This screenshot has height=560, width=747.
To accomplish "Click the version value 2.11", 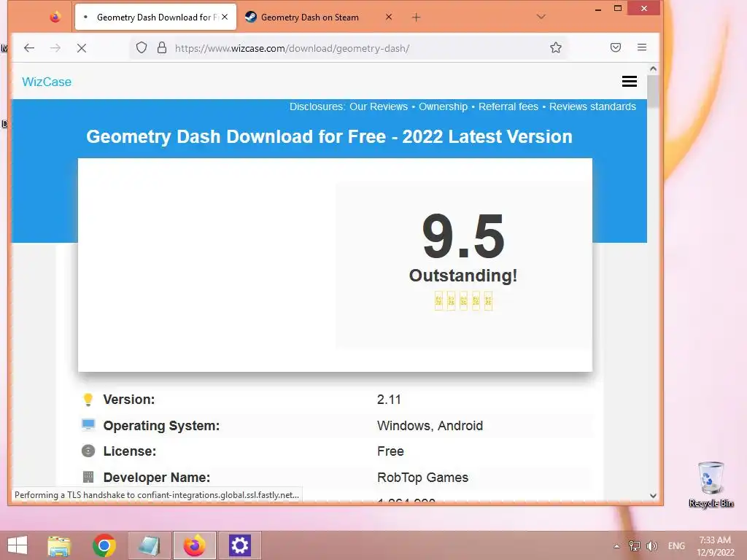I will tap(389, 400).
